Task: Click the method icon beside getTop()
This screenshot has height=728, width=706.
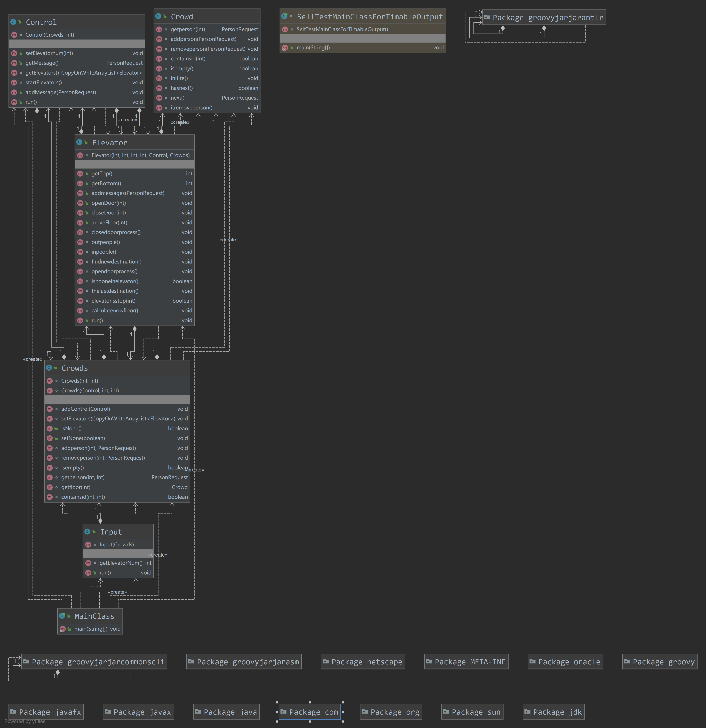Action: pyautogui.click(x=80, y=174)
